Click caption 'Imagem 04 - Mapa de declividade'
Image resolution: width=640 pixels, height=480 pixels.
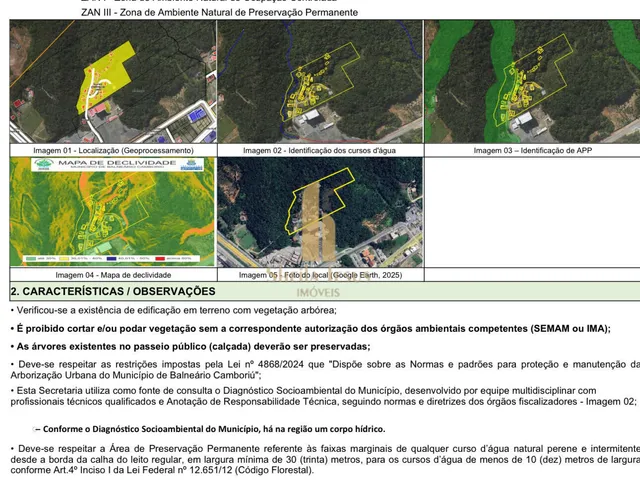tap(113, 275)
